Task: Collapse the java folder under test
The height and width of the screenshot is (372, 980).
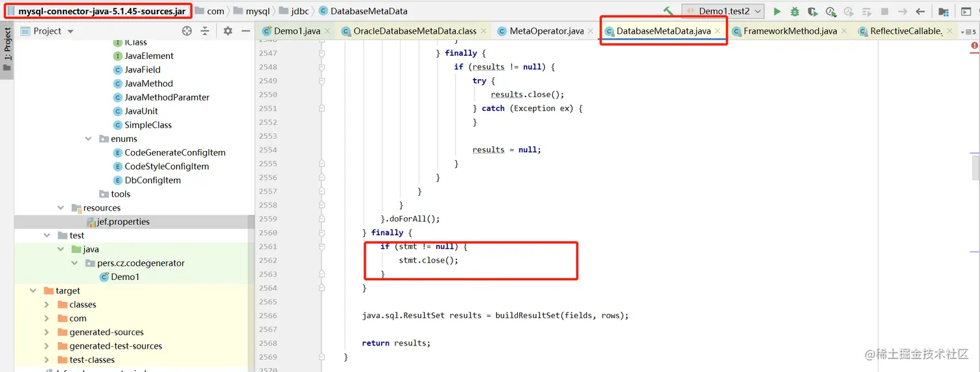Action: [61, 249]
